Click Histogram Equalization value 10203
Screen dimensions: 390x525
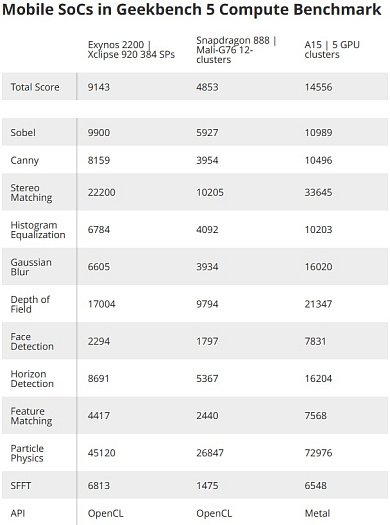[318, 230]
